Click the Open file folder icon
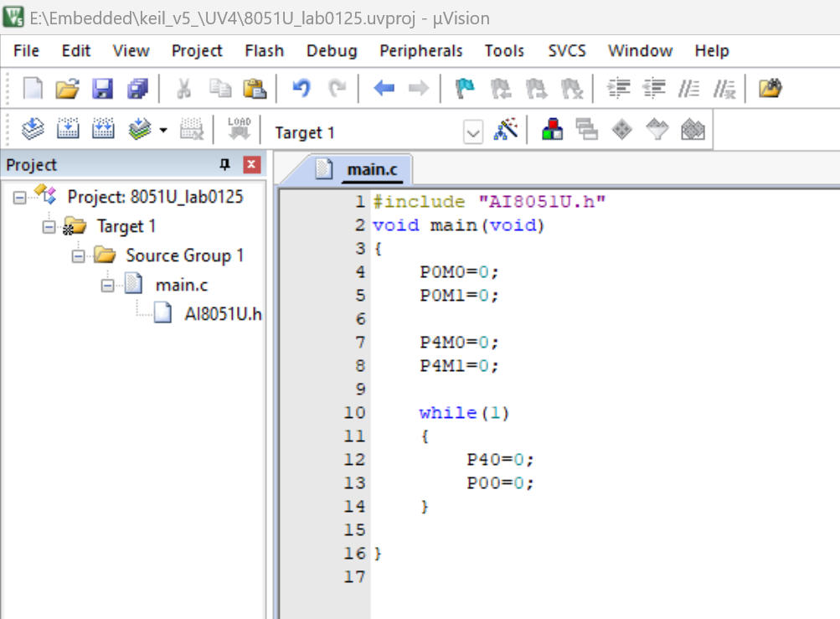840x619 pixels. tap(67, 89)
